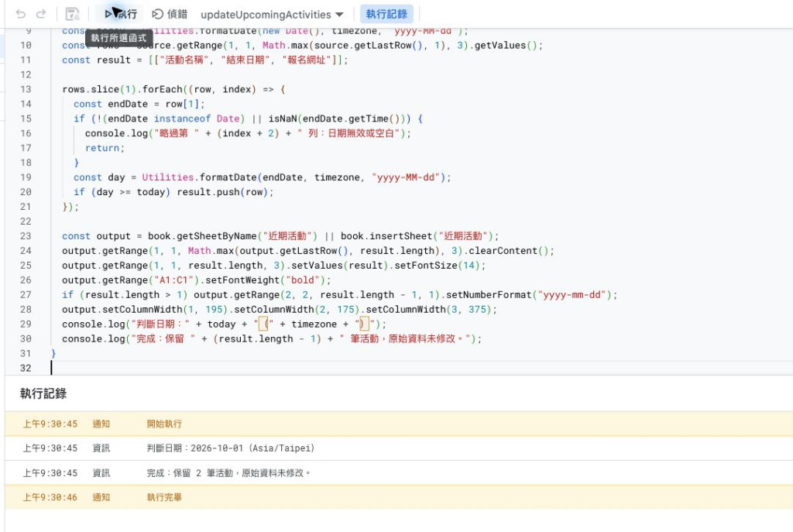Click the 上午9:30:46 timestamp
793x532 pixels.
tap(50, 497)
